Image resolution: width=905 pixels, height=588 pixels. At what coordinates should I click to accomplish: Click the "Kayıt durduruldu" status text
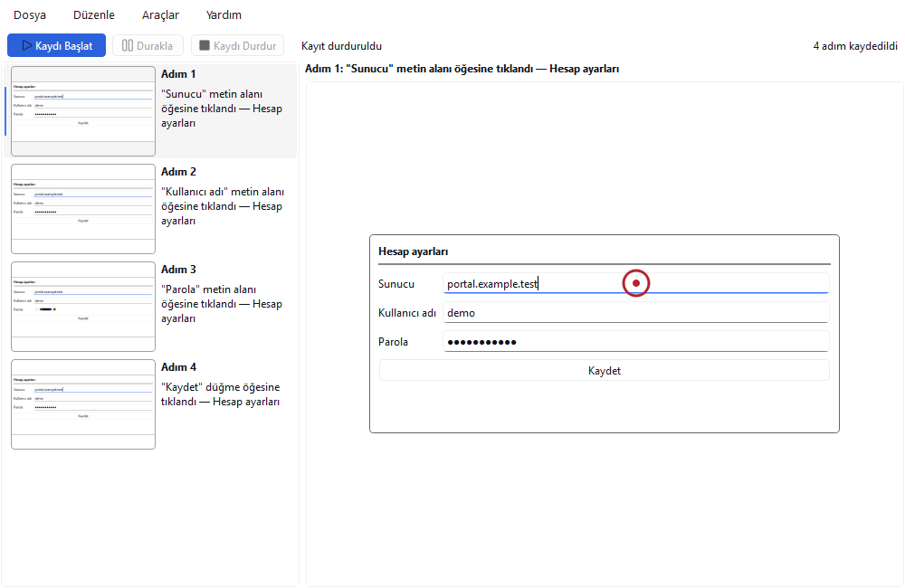tap(342, 46)
